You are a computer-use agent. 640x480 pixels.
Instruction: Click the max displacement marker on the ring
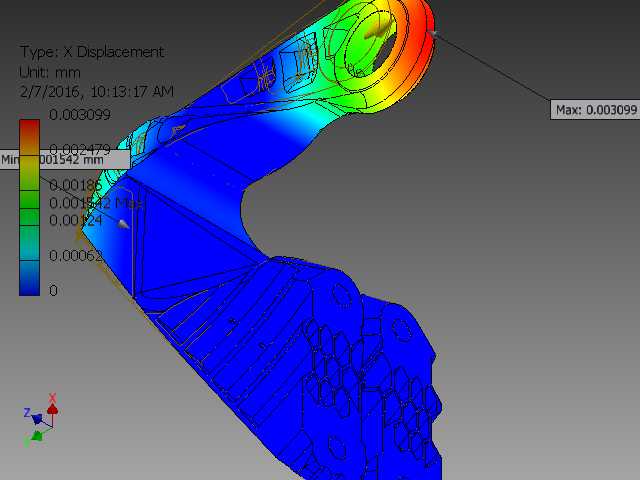point(433,33)
